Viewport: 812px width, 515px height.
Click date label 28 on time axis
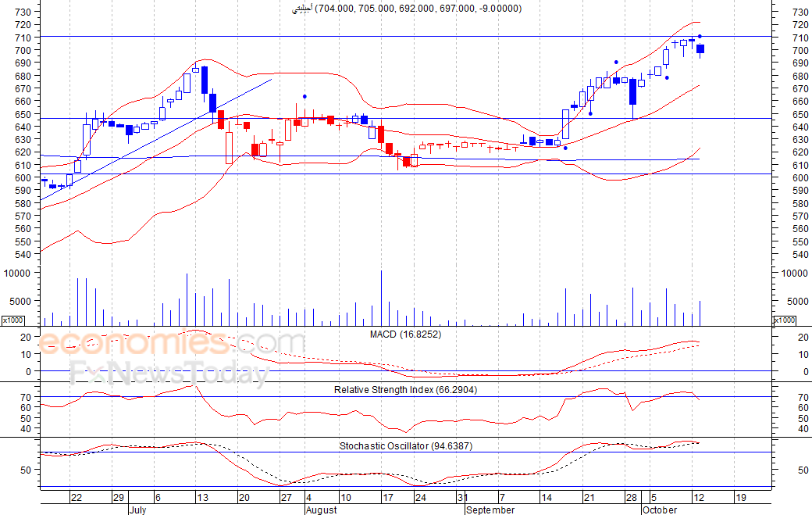coord(632,497)
